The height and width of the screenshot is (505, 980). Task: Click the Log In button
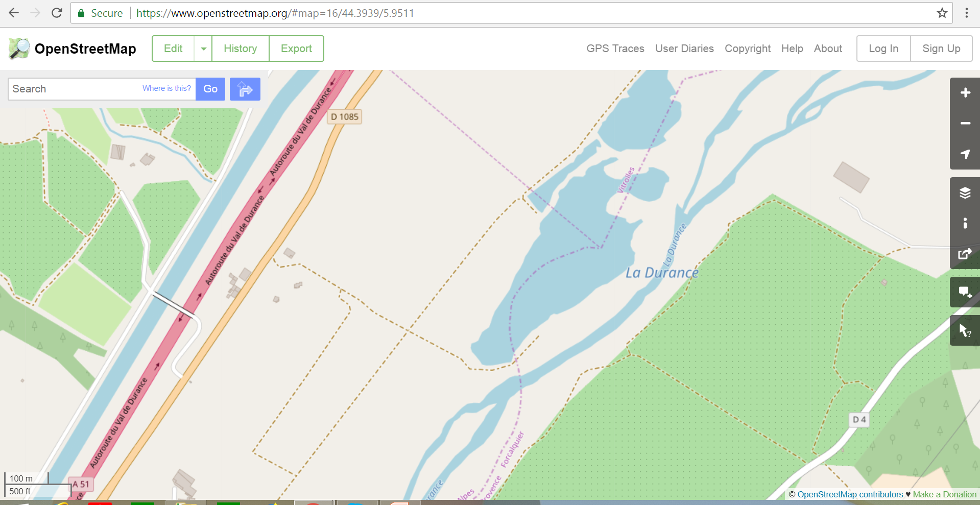883,49
